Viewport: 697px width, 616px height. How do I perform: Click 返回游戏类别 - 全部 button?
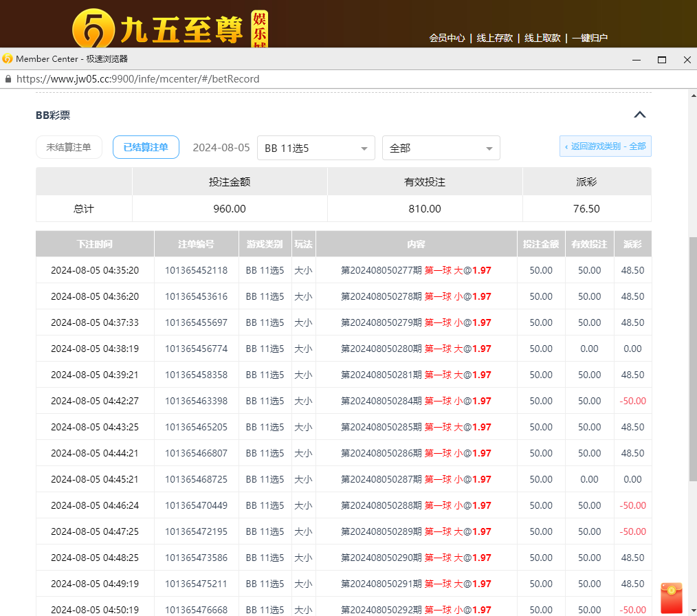[x=605, y=146]
